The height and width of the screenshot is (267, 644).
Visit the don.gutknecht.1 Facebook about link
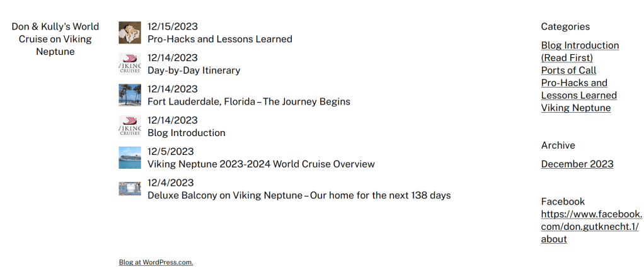click(591, 226)
